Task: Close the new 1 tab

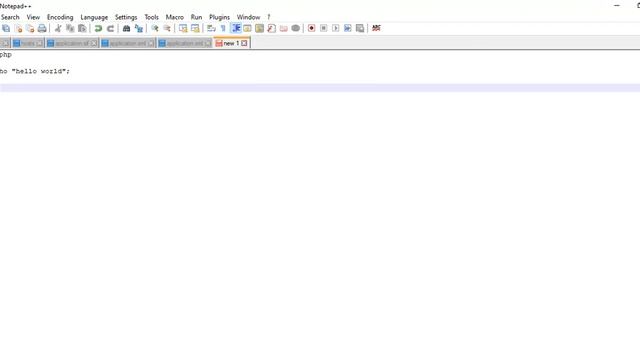Action: coord(244,43)
